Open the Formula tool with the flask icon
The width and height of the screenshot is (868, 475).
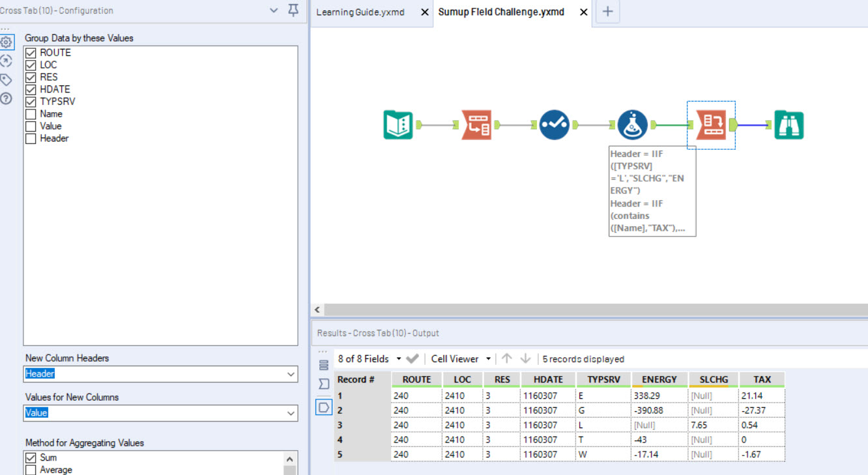tap(632, 124)
